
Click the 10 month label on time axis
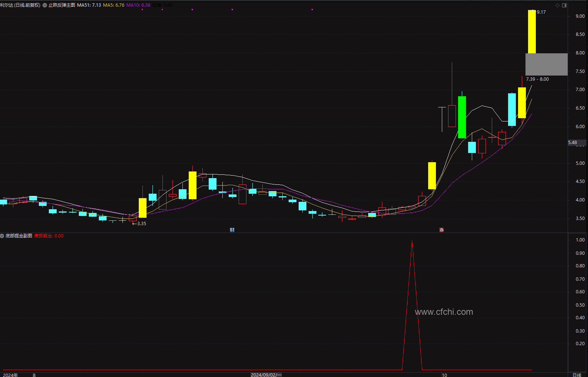(x=444, y=375)
